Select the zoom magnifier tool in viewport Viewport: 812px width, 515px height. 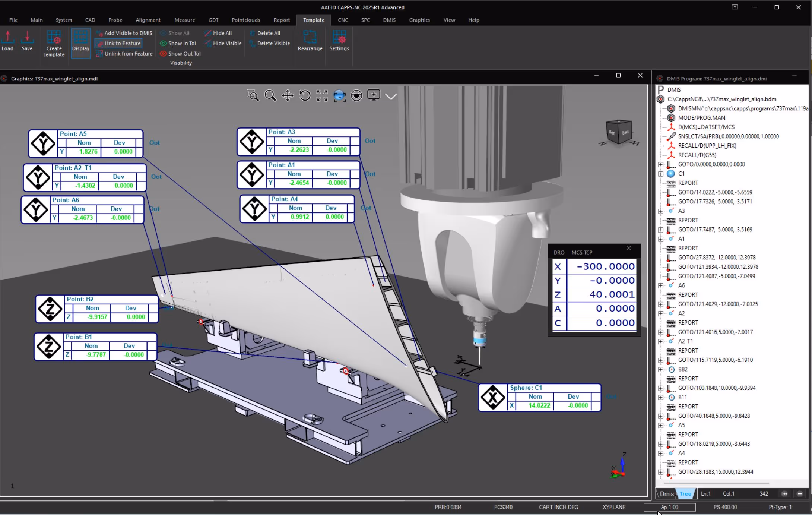click(x=270, y=96)
